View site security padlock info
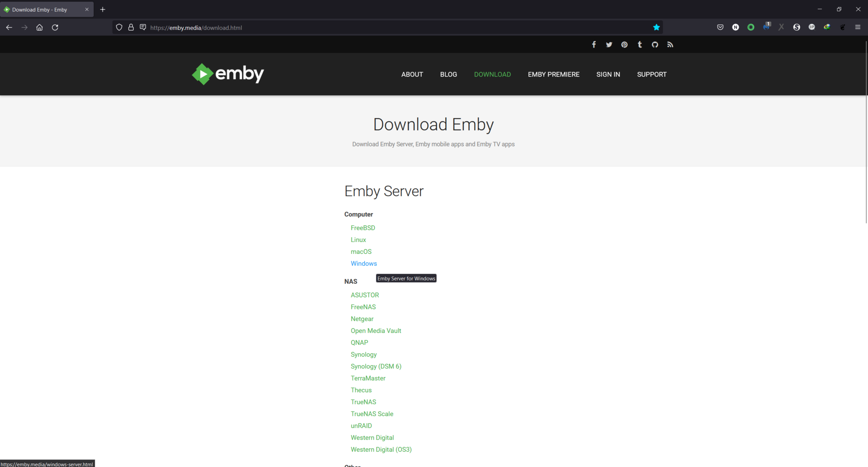The width and height of the screenshot is (868, 467). (131, 27)
